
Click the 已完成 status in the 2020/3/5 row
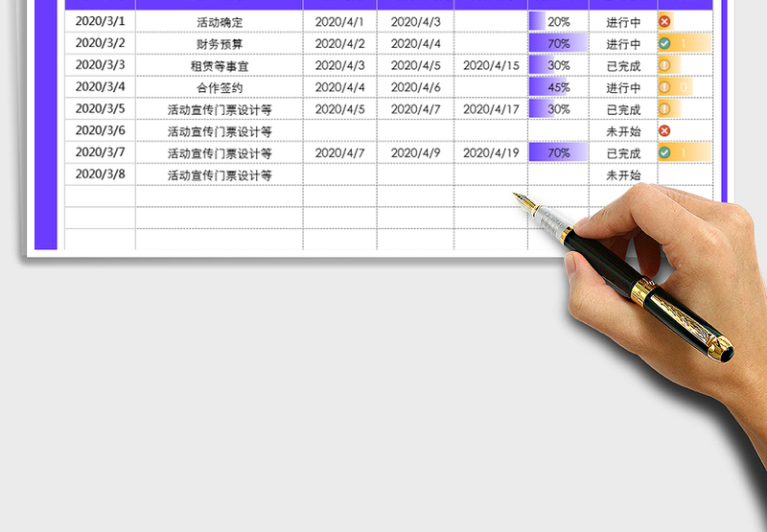[623, 109]
